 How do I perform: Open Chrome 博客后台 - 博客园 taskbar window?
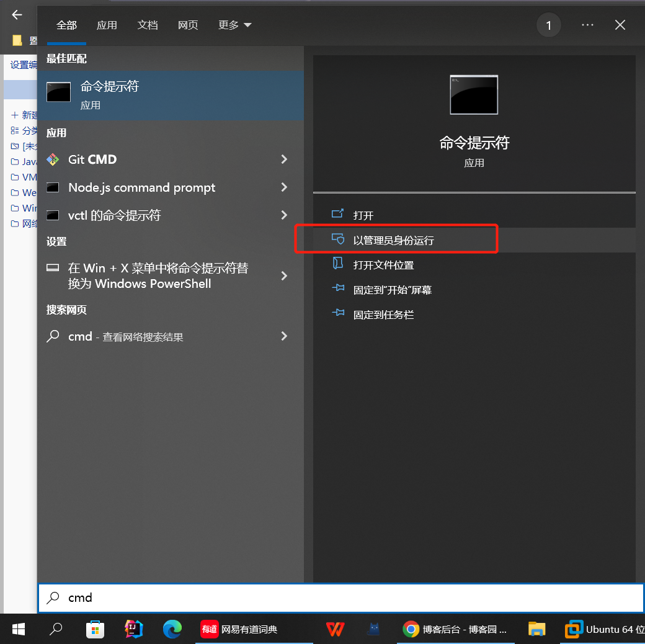coord(455,629)
